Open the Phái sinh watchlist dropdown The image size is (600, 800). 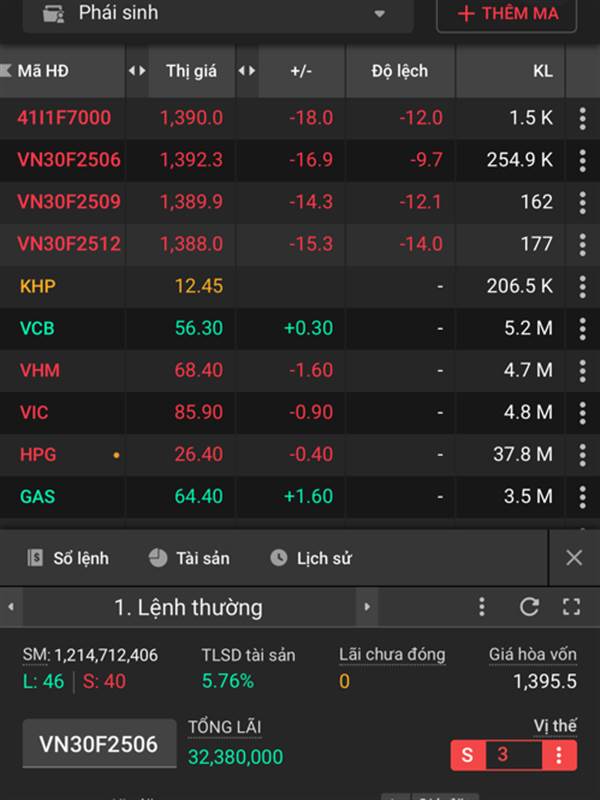(218, 14)
